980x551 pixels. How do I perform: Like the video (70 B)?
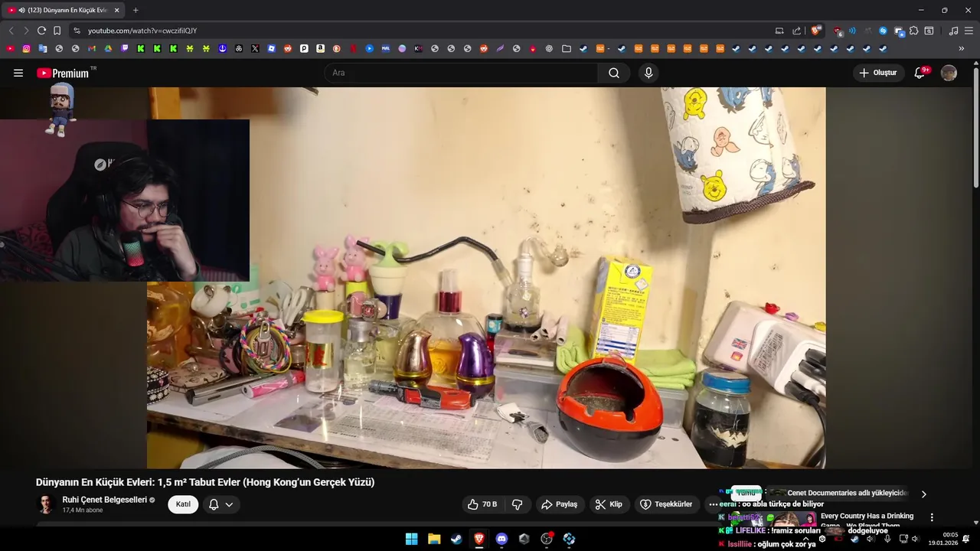tap(482, 504)
